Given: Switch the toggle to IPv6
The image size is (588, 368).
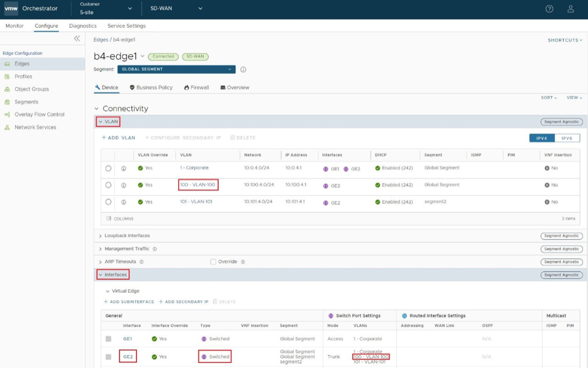Looking at the screenshot, I should [x=567, y=138].
